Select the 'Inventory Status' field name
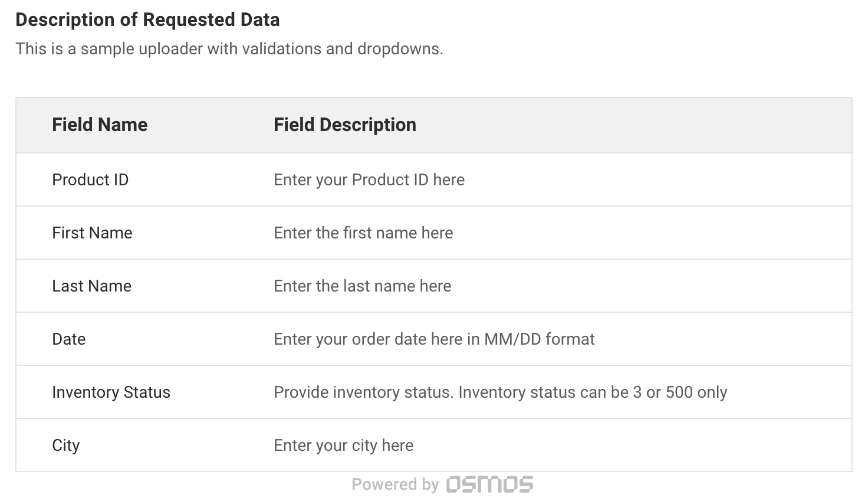The image size is (868, 504). coord(111,392)
